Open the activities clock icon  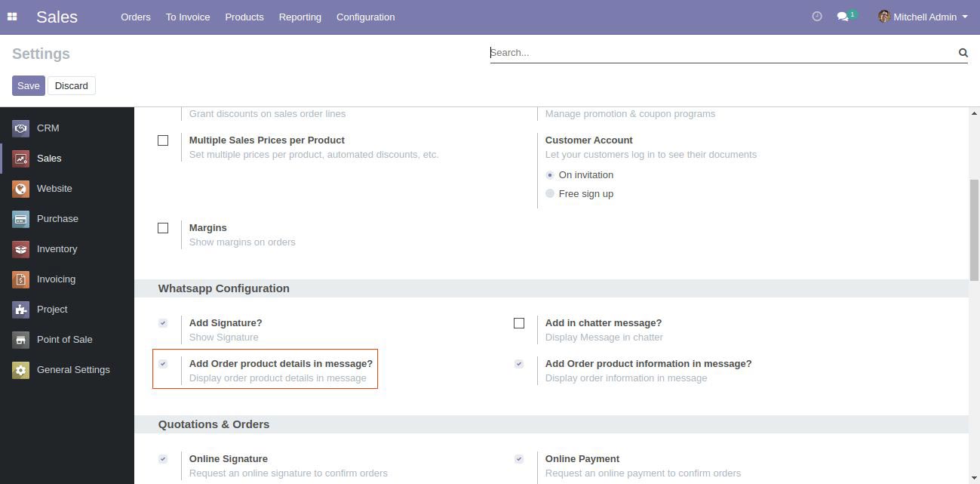pyautogui.click(x=816, y=17)
